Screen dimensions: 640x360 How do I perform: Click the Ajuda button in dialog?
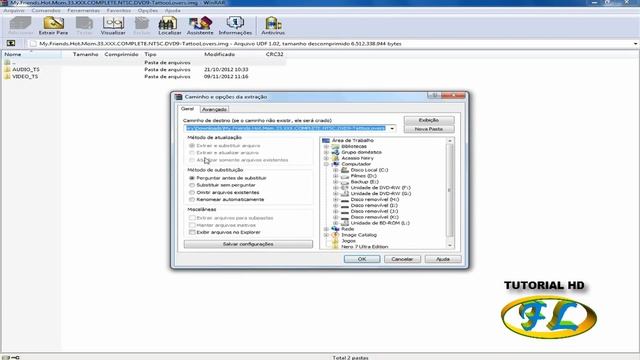(443, 259)
